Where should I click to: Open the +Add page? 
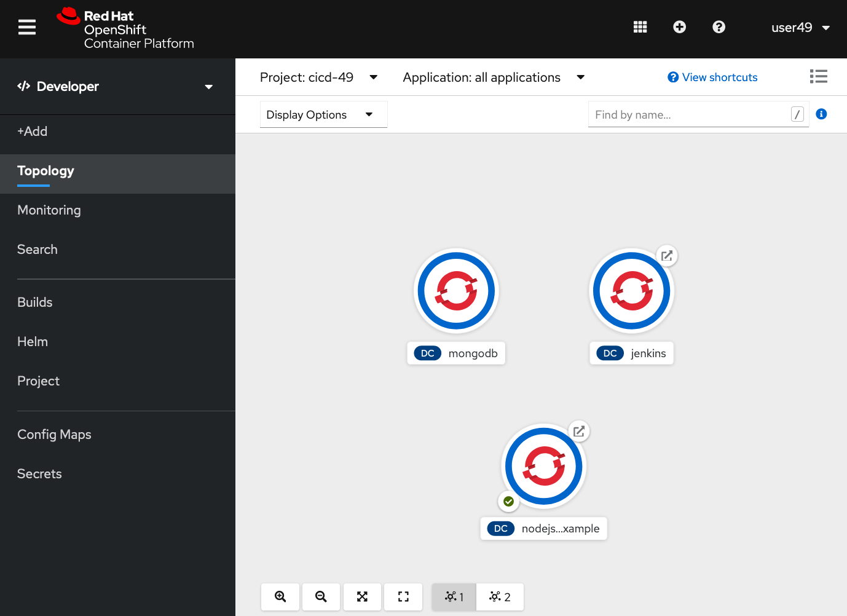pyautogui.click(x=117, y=132)
